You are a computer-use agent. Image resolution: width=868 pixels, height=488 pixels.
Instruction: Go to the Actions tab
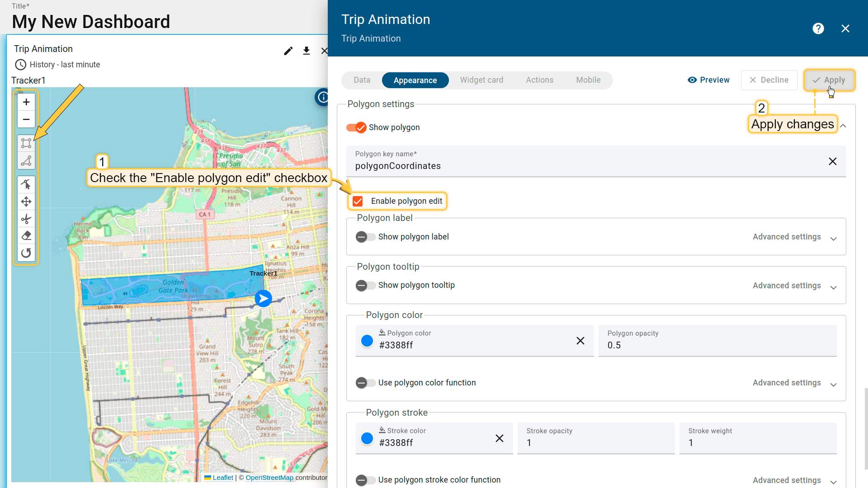(x=539, y=80)
